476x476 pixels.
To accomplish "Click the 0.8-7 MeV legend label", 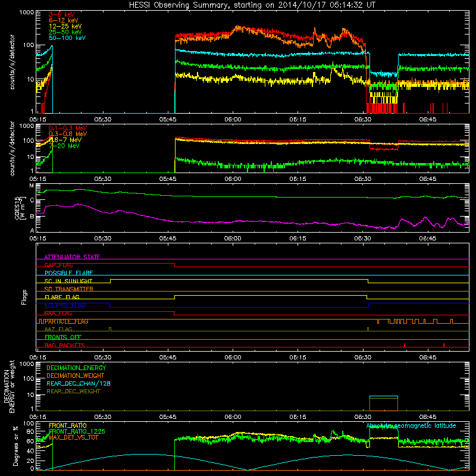I will (x=65, y=140).
